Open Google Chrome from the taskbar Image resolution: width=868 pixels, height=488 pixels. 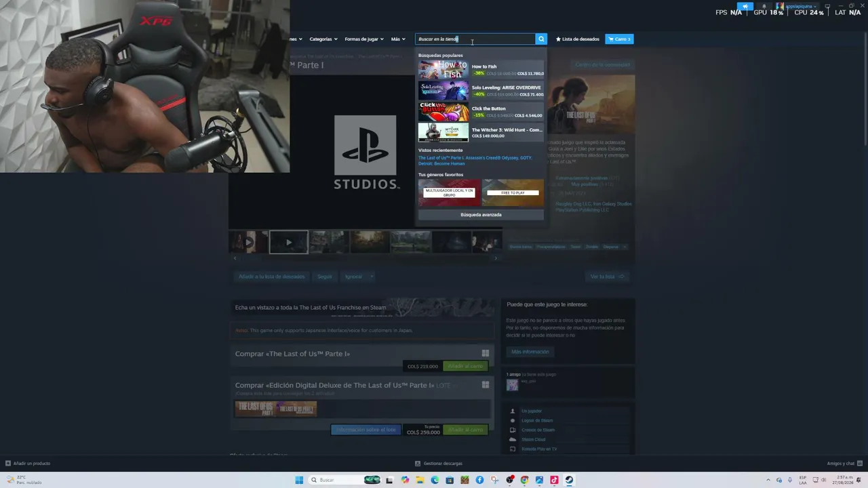tap(524, 480)
